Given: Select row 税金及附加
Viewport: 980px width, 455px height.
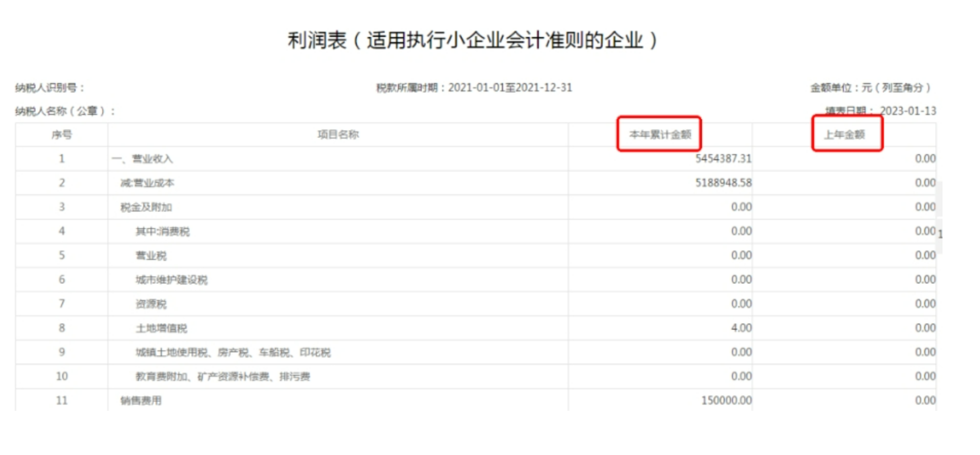Looking at the screenshot, I should 476,207.
